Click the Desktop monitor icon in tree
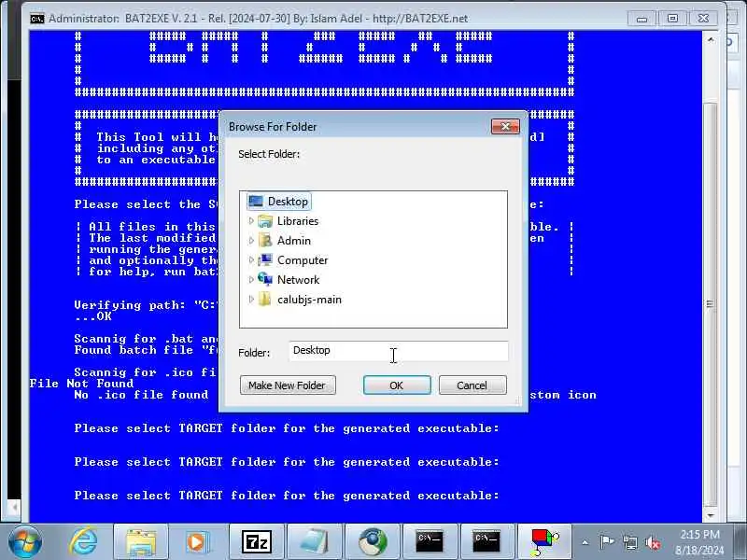The height and width of the screenshot is (560, 747). (x=256, y=202)
